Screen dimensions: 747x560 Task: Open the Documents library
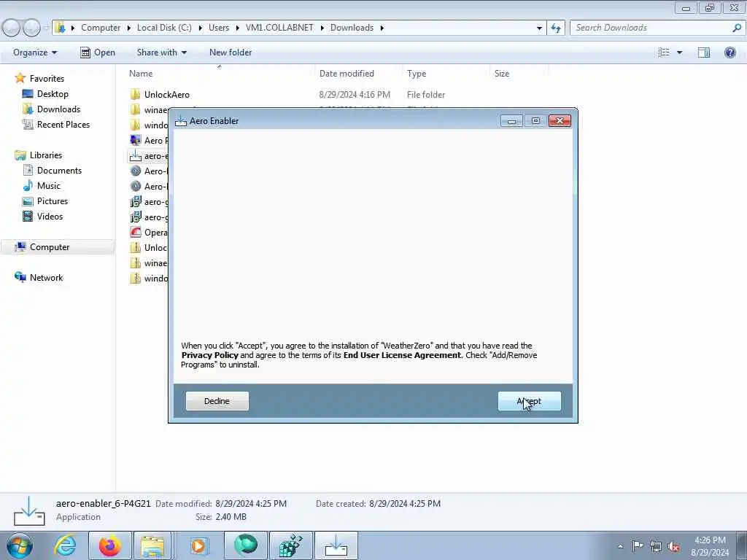[59, 171]
